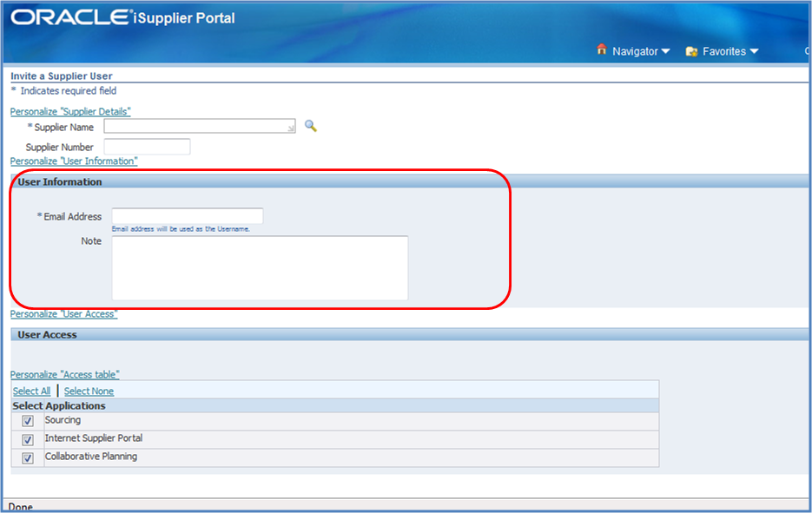Viewport: 812px width, 513px height.
Task: Click the "Select Applications" column header
Action: [59, 405]
